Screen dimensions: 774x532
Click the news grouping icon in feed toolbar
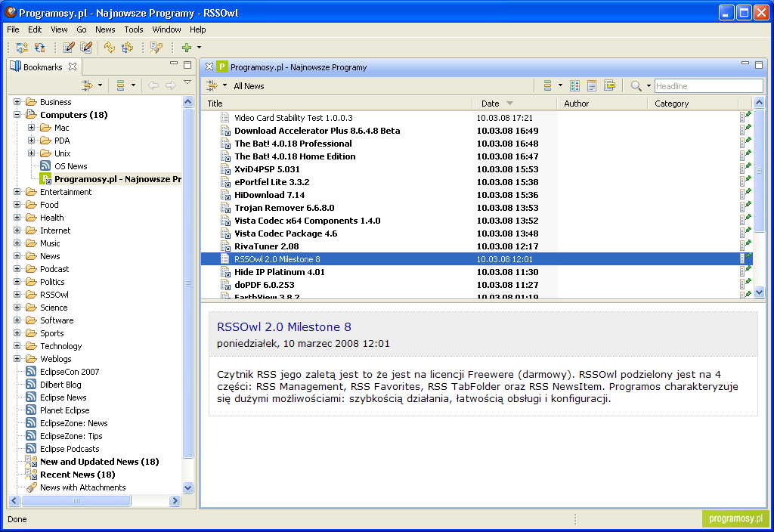pyautogui.click(x=547, y=86)
